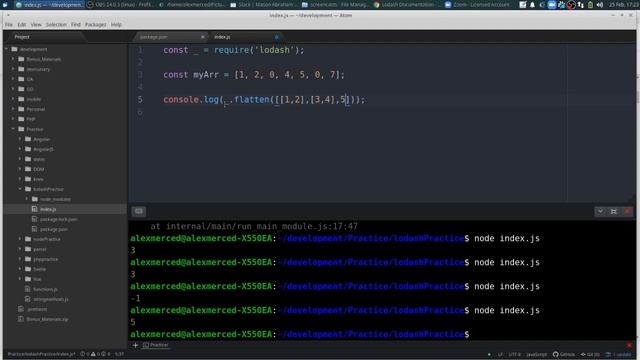Change the JavaScript grammar selector

536,354
